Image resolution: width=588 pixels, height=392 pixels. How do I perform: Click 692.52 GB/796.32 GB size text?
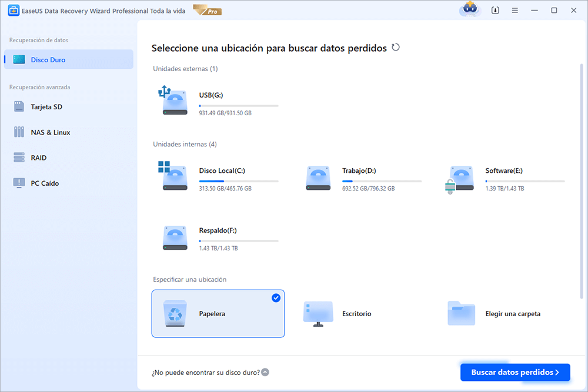(x=369, y=189)
